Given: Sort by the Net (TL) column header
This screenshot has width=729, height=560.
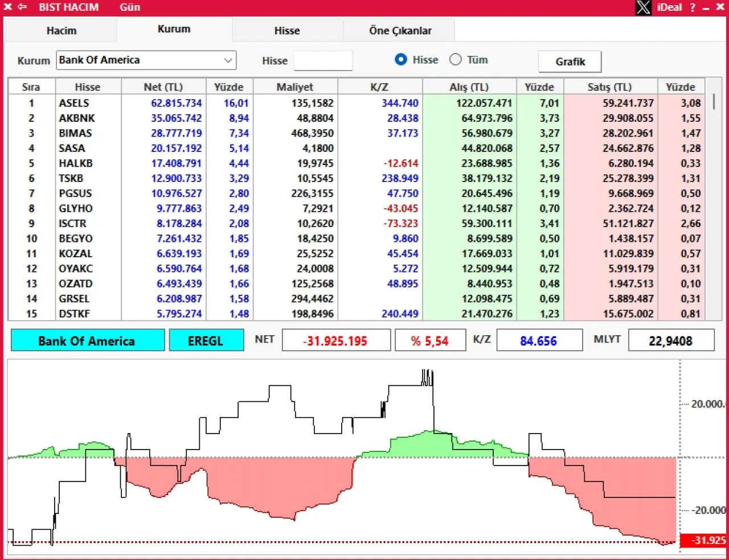Looking at the screenshot, I should pyautogui.click(x=163, y=87).
